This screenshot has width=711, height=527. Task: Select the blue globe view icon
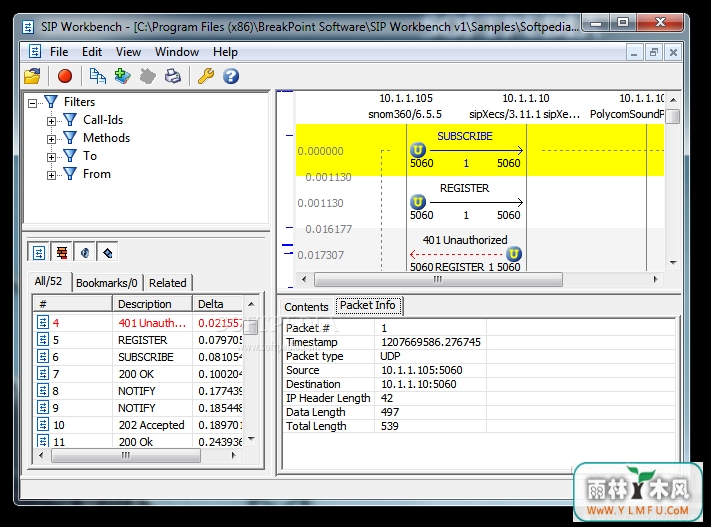click(85, 253)
